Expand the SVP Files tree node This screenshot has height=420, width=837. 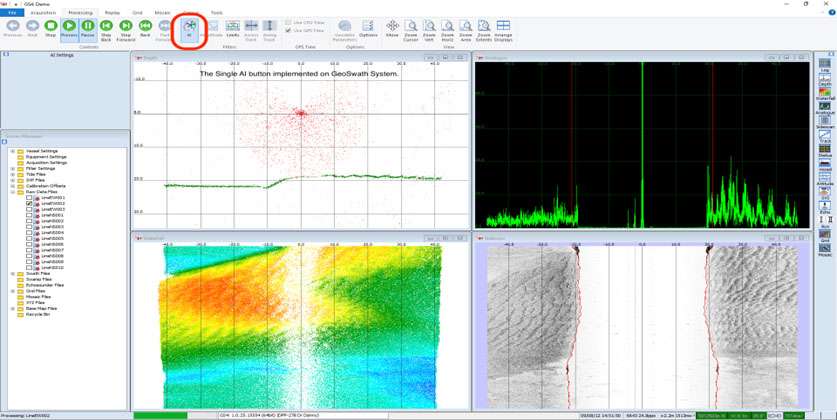(x=13, y=180)
